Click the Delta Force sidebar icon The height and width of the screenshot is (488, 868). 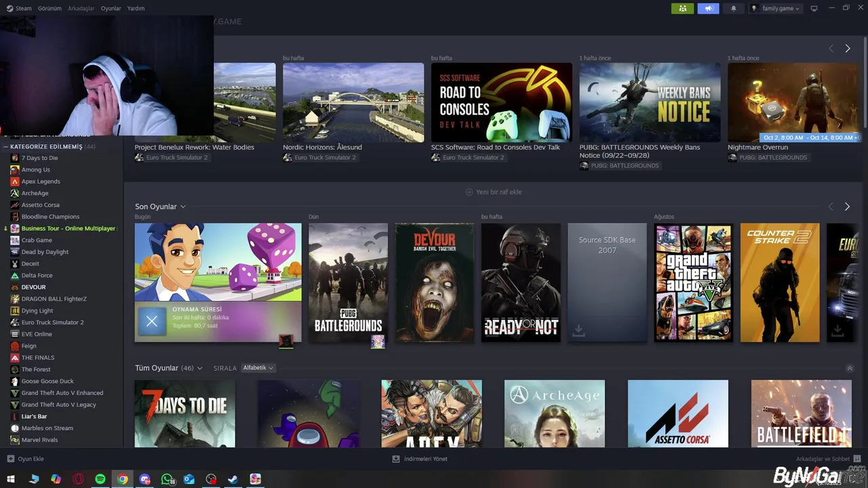click(x=14, y=275)
